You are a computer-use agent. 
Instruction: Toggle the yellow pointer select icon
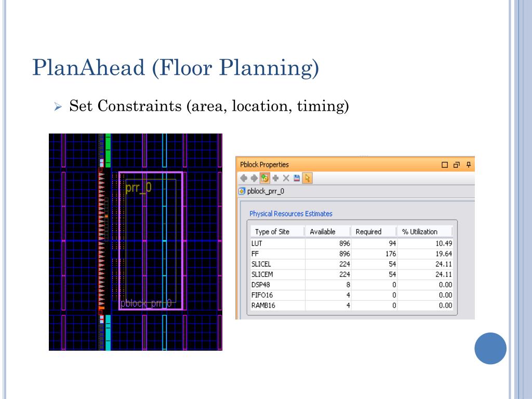pos(307,178)
